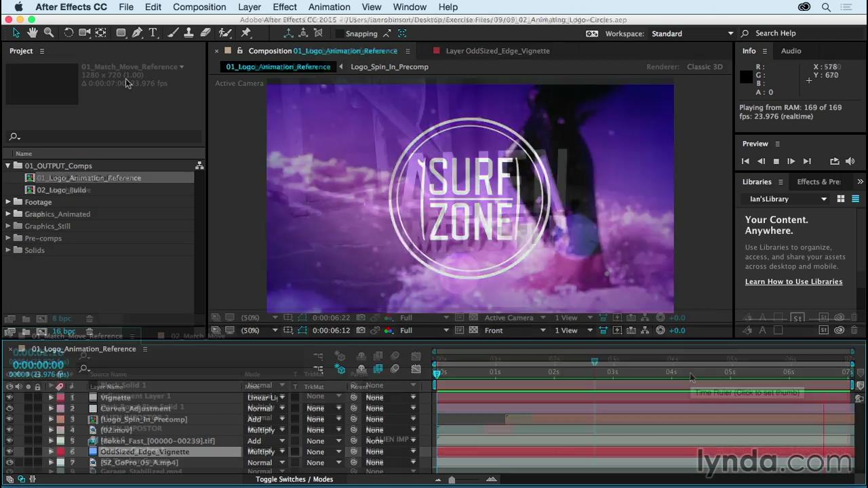Click the label color swatch of Vignette layer
868x488 pixels.
(60, 397)
